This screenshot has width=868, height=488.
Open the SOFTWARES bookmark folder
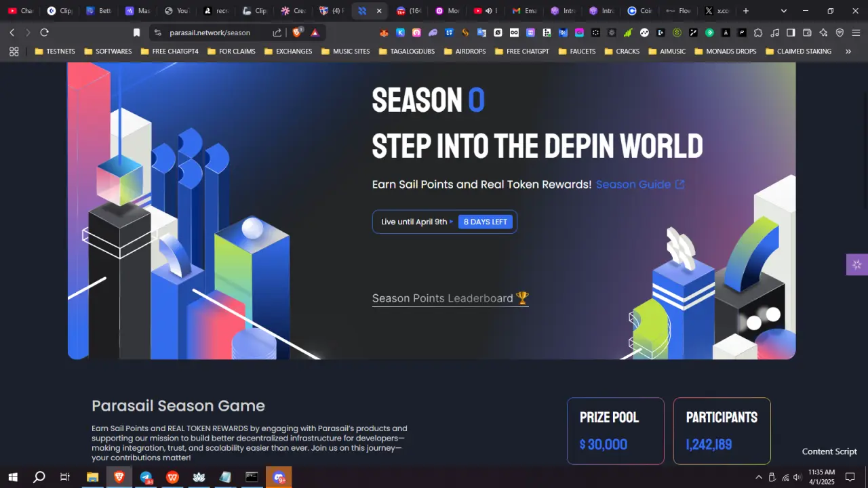(x=108, y=52)
